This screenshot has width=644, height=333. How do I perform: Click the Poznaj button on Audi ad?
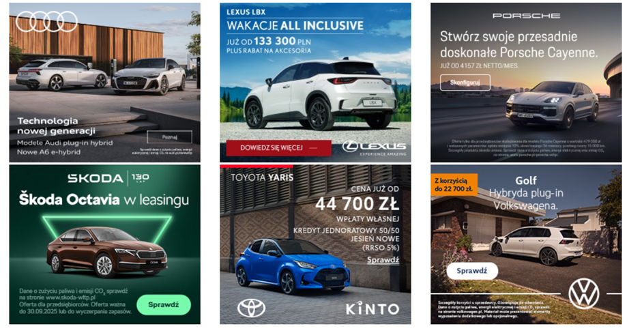click(x=170, y=137)
